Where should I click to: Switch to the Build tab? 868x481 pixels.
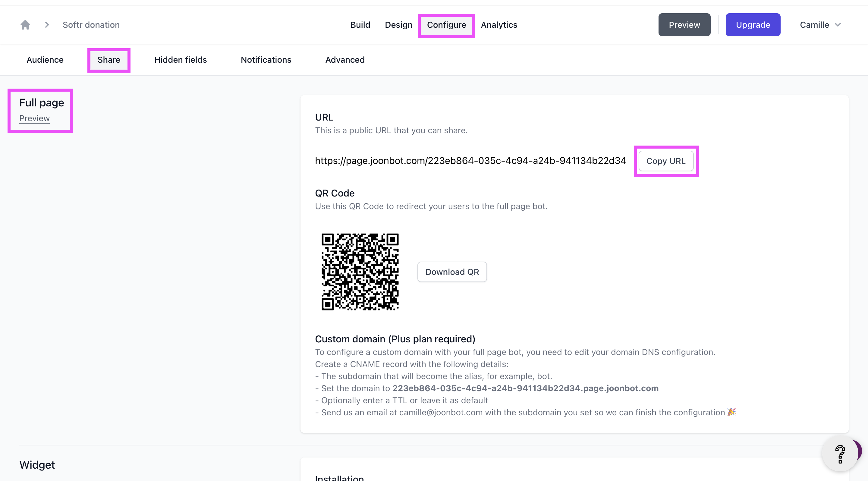coord(360,25)
